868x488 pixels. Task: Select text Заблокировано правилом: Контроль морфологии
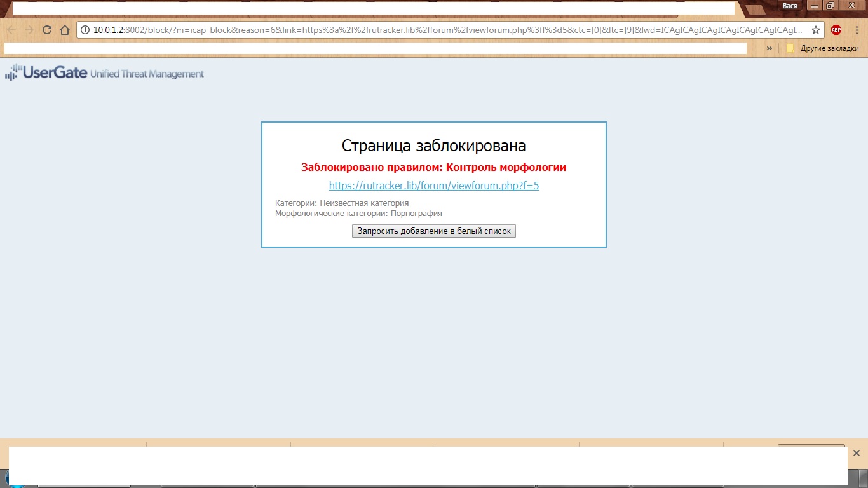[x=434, y=168]
